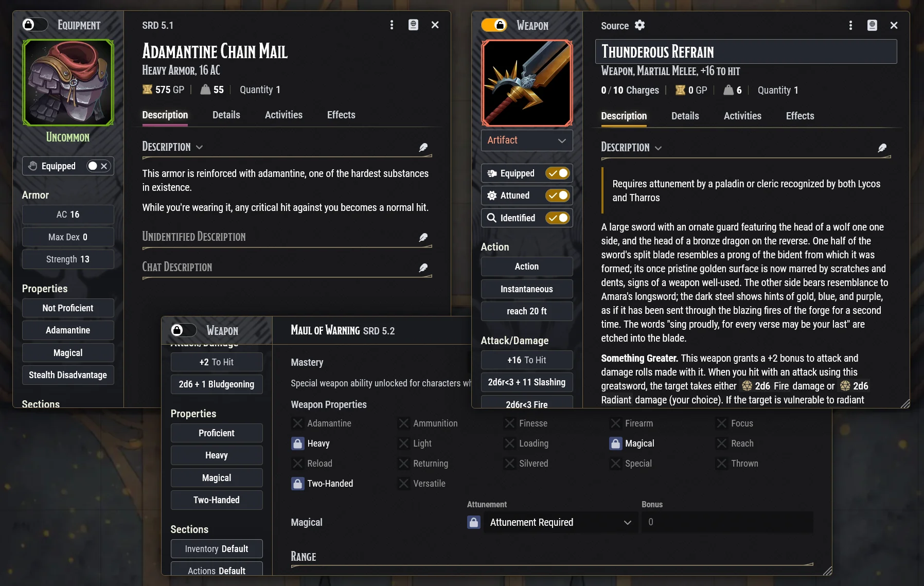Click the 0 GP price icon on Thunderous Refrain
The image size is (924, 586).
coord(680,90)
